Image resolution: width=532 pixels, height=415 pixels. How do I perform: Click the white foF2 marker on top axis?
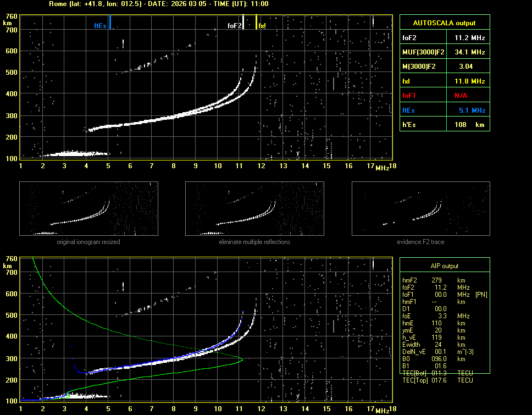pos(243,23)
